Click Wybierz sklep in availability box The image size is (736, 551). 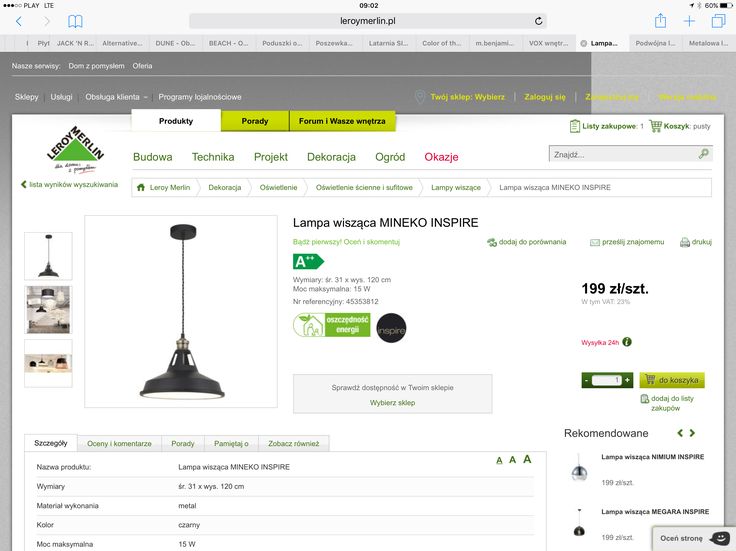pos(392,403)
